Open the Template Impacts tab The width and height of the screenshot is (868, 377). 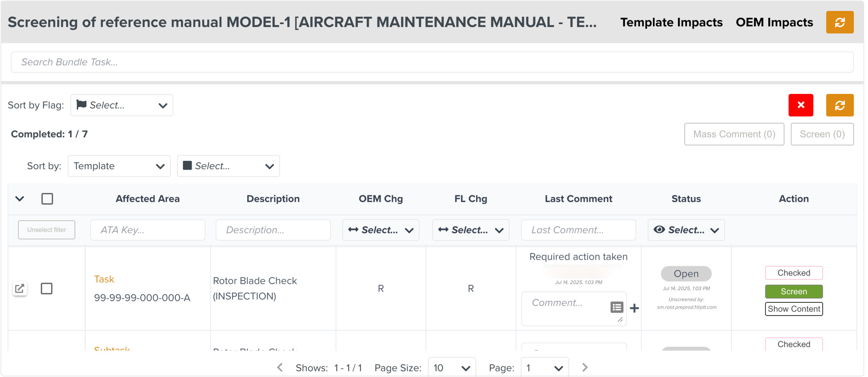pos(671,22)
